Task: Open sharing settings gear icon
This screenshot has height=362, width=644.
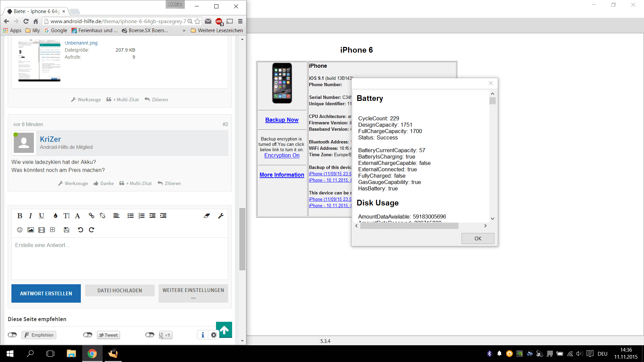Action: pyautogui.click(x=214, y=335)
